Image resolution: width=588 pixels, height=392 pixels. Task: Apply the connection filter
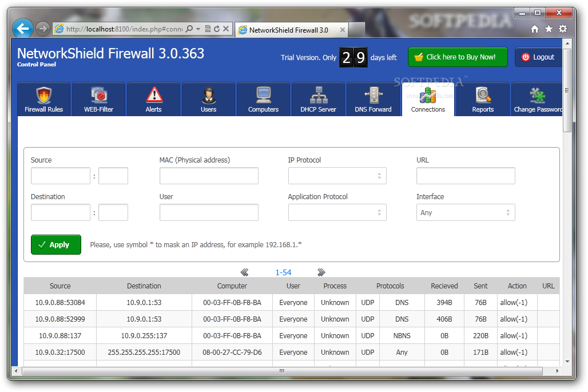[56, 244]
